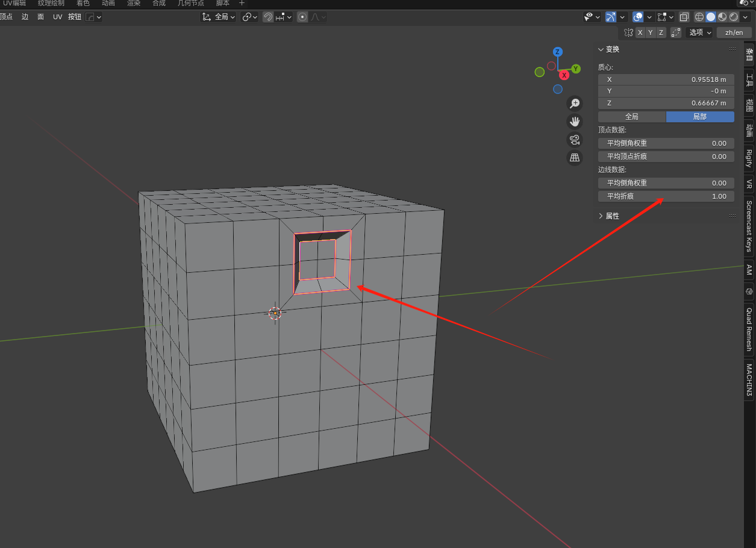Click the blue Z axis gizmo handle
Viewport: 756px width, 548px height.
558,52
